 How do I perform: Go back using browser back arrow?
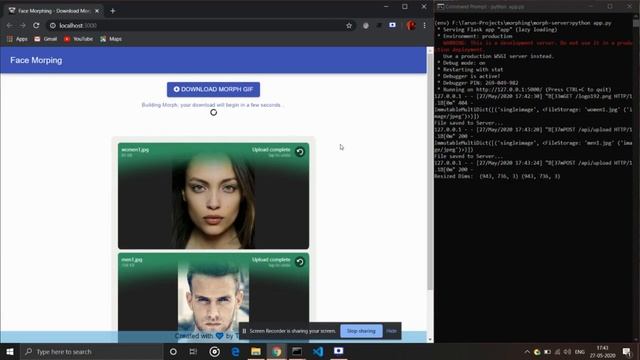pyautogui.click(x=9, y=25)
